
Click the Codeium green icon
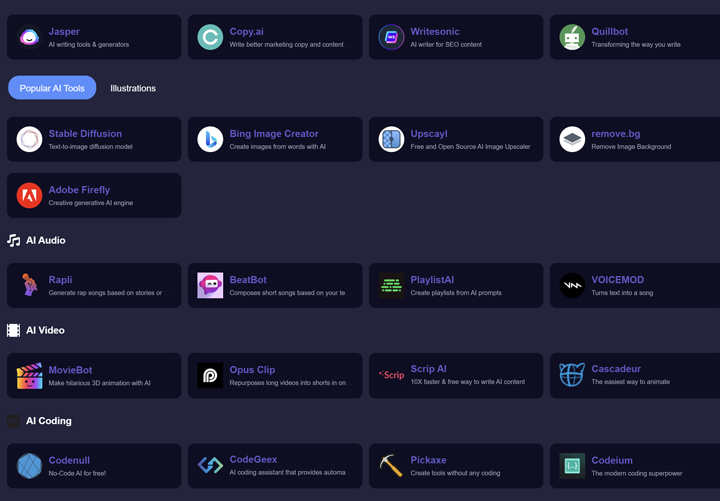[572, 466]
